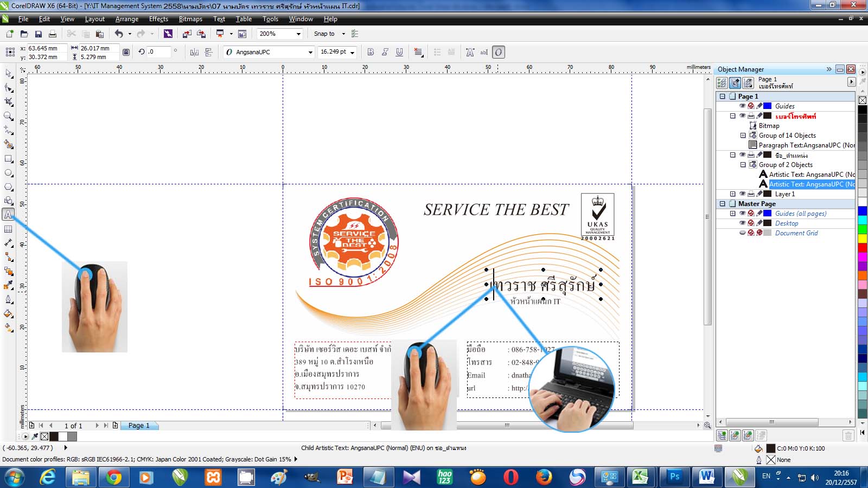
Task: Select the Zoom tool in toolbox
Action: tap(8, 116)
